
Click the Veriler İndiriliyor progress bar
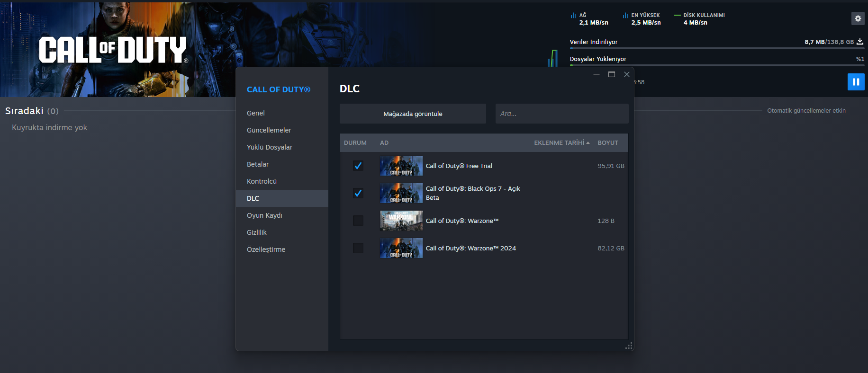[717, 48]
